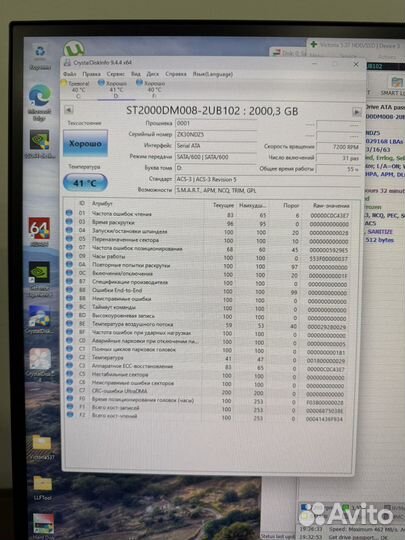This screenshot has width=405, height=540.
Task: Open the LLFTool folder on desktop
Action: point(43,484)
